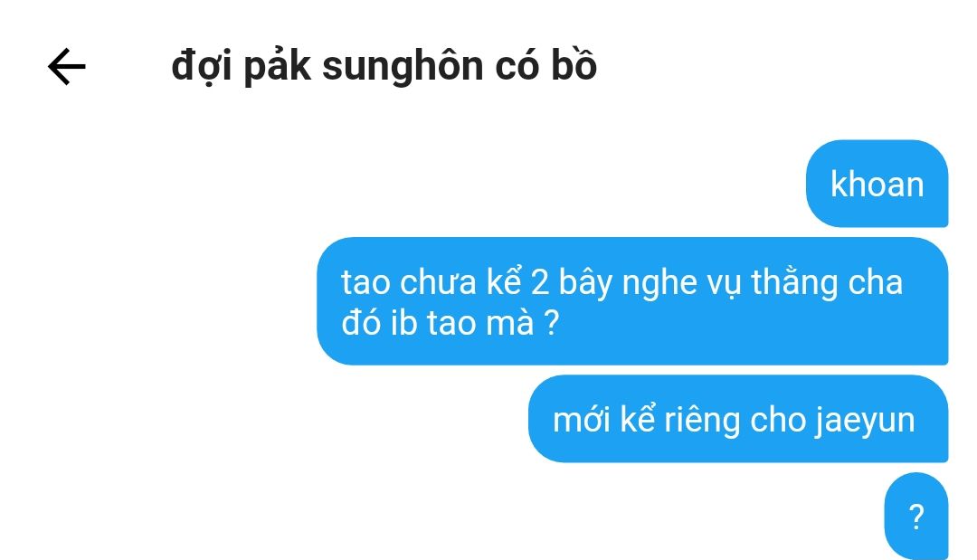The image size is (977, 560).
Task: Tap the message starting with 'tao chưa kể'
Action: (x=632, y=301)
